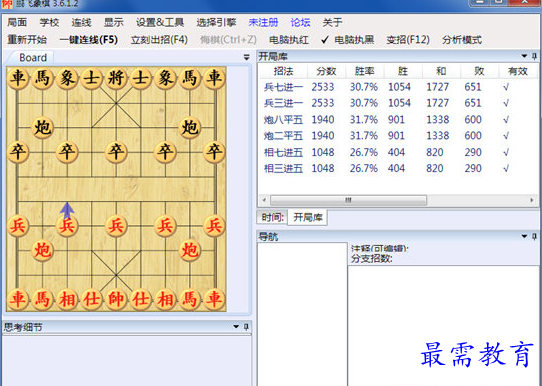Open the 导航 panel dropdown arrow

tap(524, 236)
